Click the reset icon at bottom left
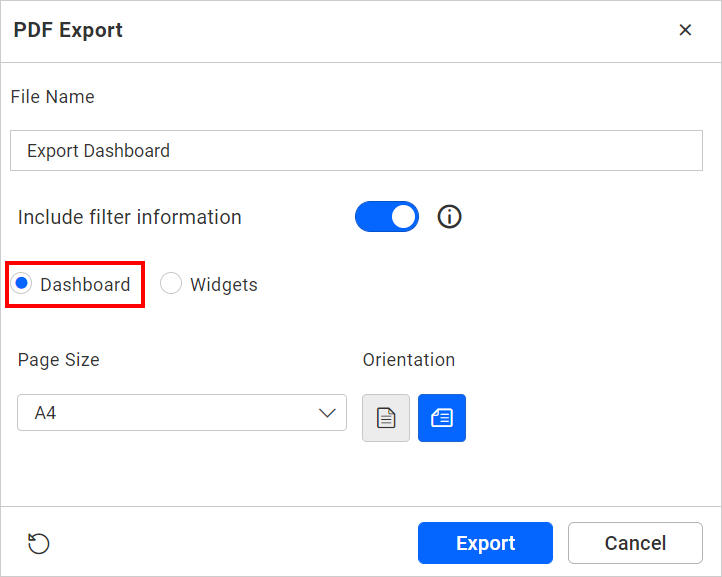 (x=39, y=543)
